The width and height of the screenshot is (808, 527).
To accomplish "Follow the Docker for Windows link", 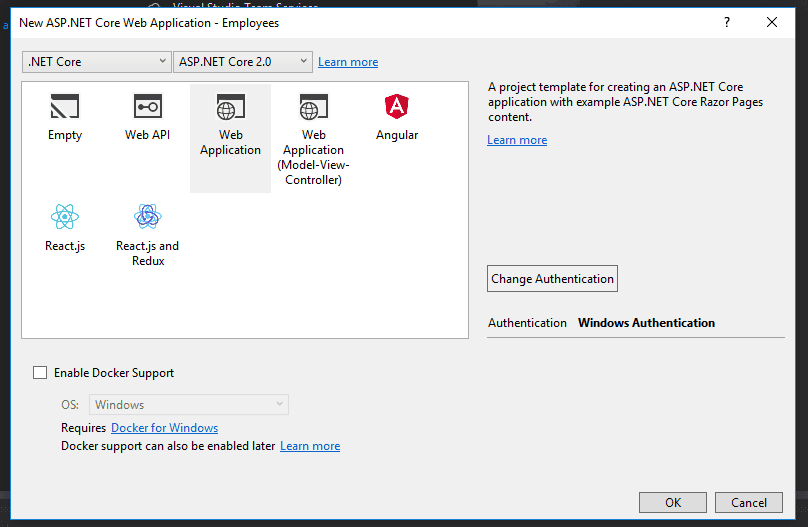I will (x=164, y=428).
